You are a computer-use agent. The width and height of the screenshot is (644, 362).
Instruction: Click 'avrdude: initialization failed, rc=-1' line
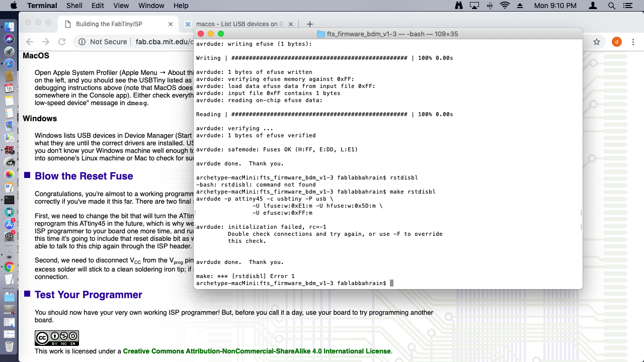click(x=261, y=227)
